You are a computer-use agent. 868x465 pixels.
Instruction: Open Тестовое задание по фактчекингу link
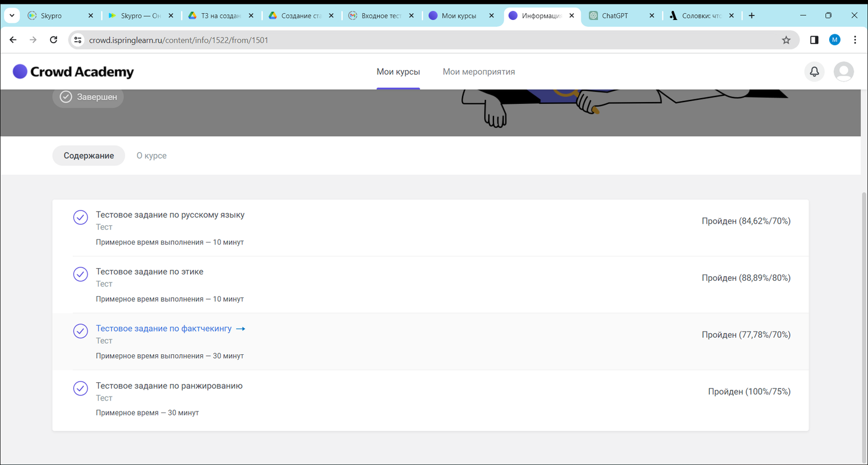pos(164,329)
